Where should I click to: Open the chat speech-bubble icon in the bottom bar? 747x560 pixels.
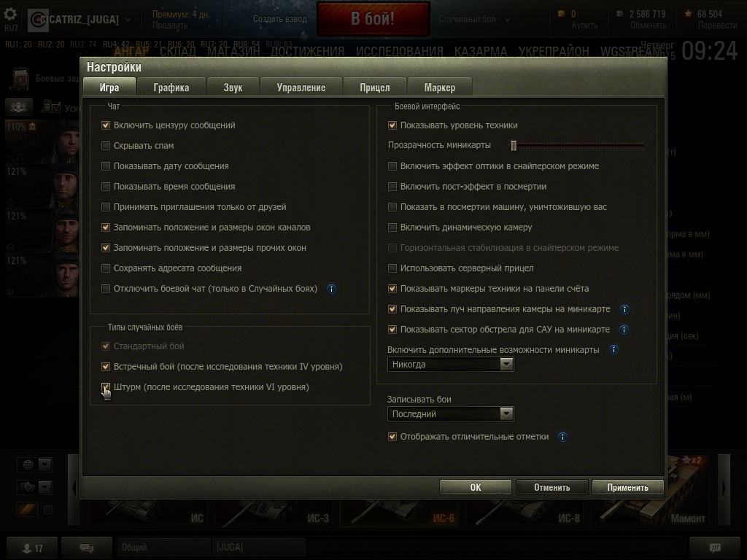pyautogui.click(x=87, y=548)
